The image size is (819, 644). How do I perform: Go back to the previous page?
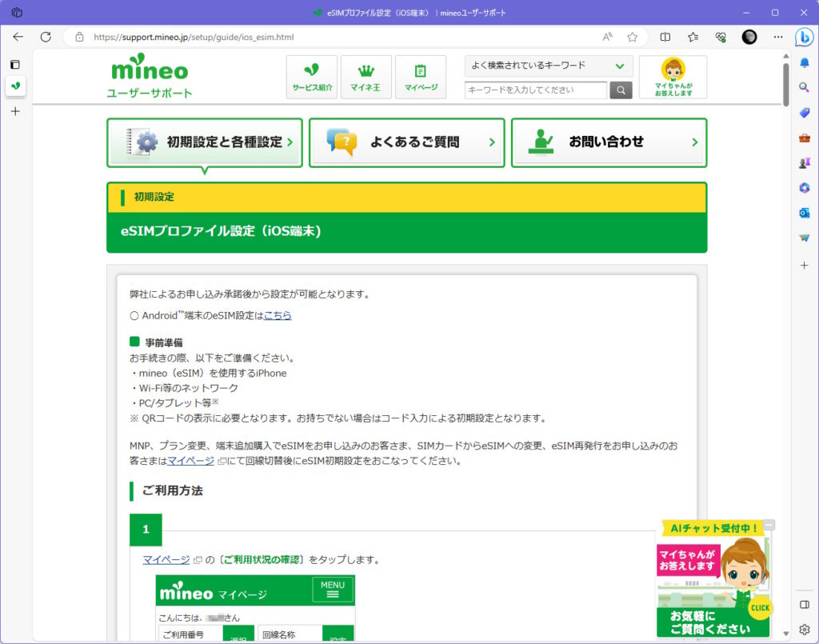point(18,37)
